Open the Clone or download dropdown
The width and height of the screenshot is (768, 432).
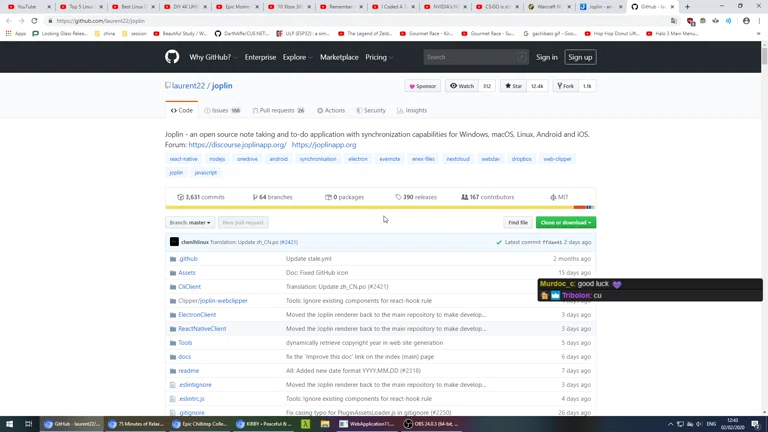pos(566,222)
